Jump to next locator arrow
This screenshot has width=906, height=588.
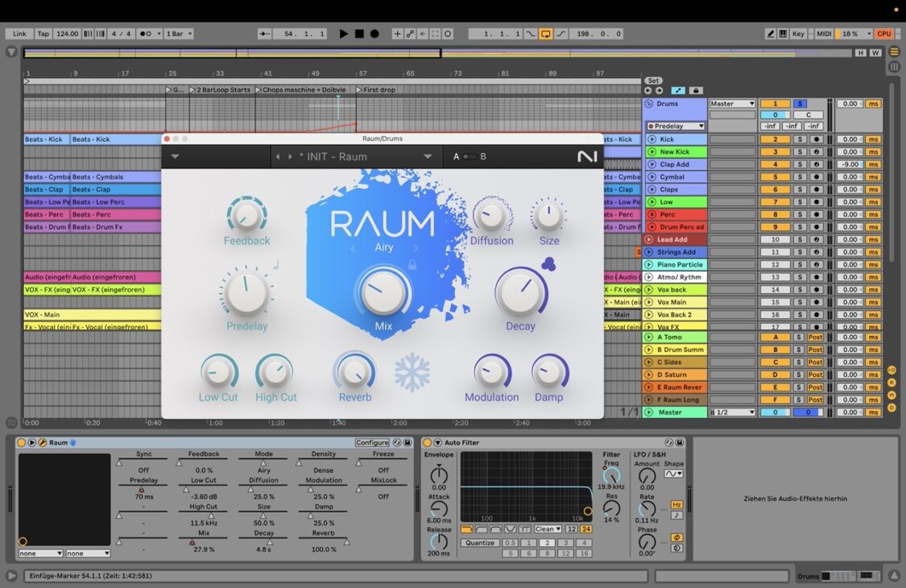click(659, 90)
